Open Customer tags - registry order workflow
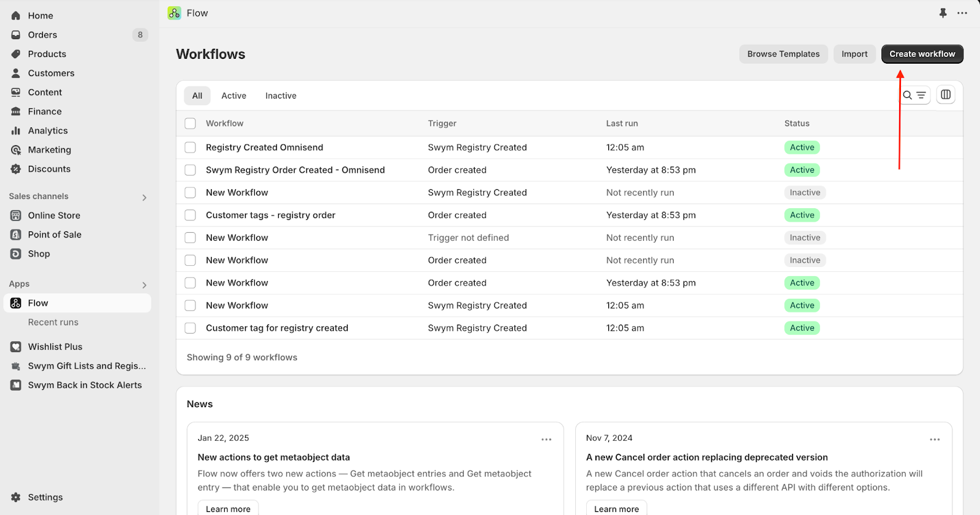The width and height of the screenshot is (980, 515). pos(271,216)
